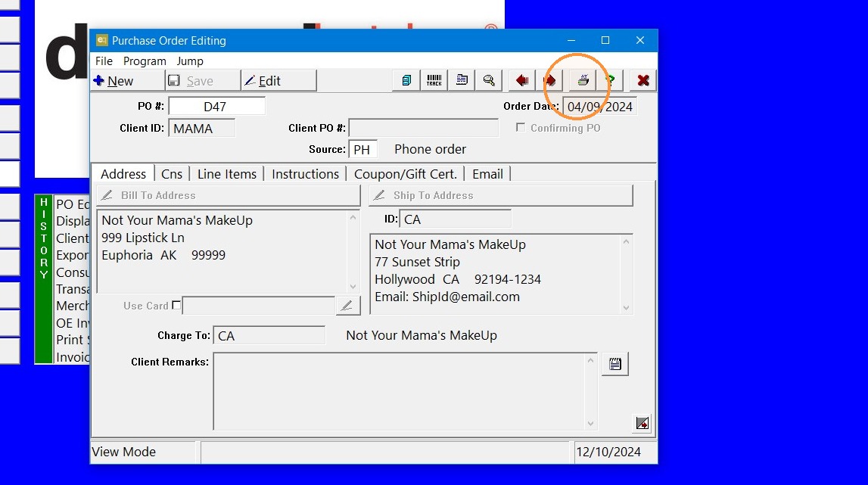Image resolution: width=868 pixels, height=485 pixels.
Task: Click the Save button in toolbar
Action: pos(203,81)
